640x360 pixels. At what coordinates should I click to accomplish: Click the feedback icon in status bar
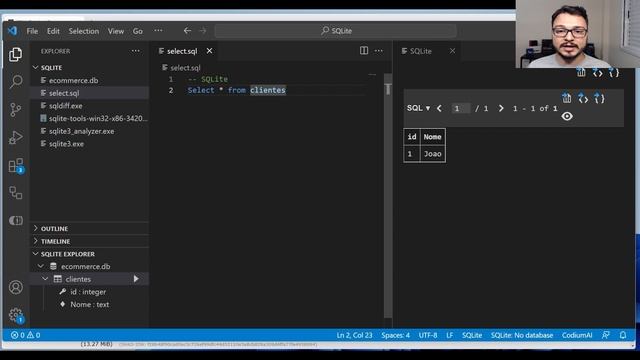pos(606,335)
